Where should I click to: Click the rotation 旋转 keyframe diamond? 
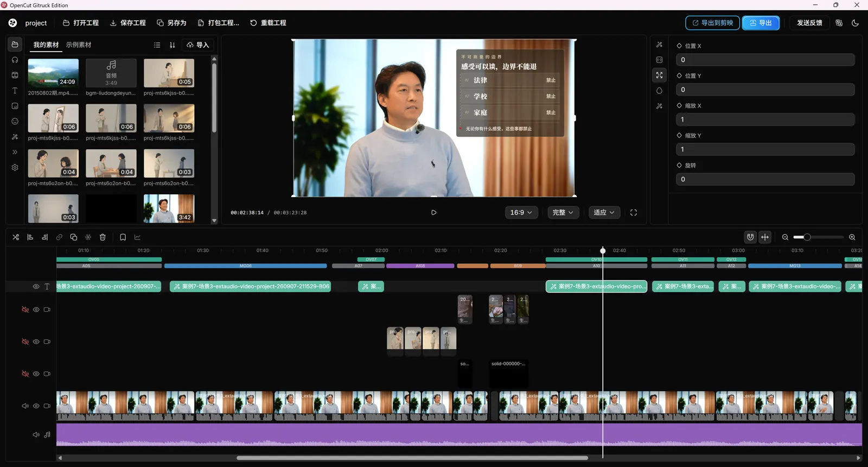[679, 165]
